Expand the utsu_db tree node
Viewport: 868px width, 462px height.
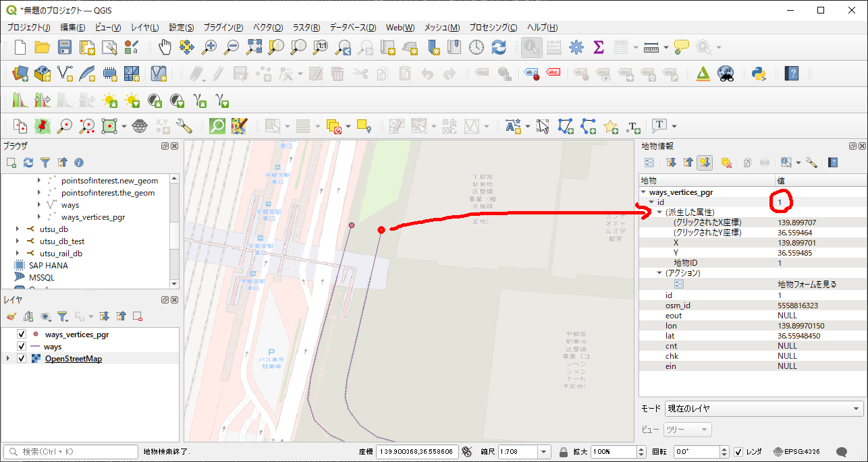18,229
